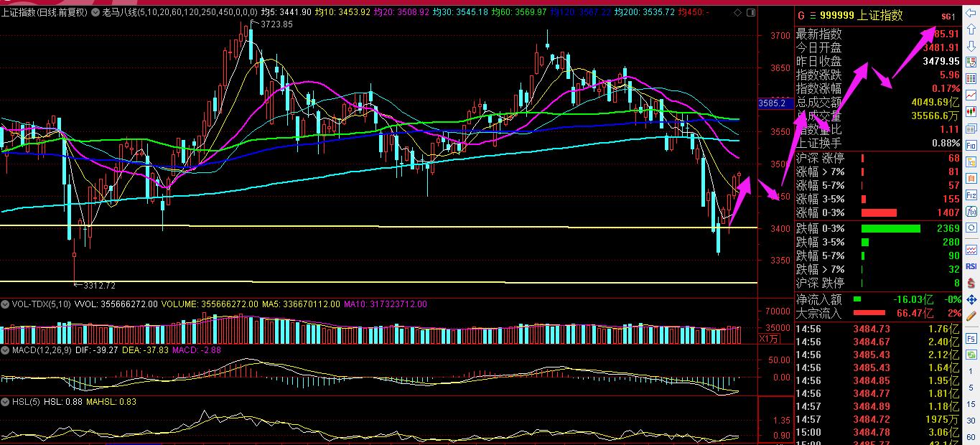Click the 3723.85 high price annotation

point(276,24)
